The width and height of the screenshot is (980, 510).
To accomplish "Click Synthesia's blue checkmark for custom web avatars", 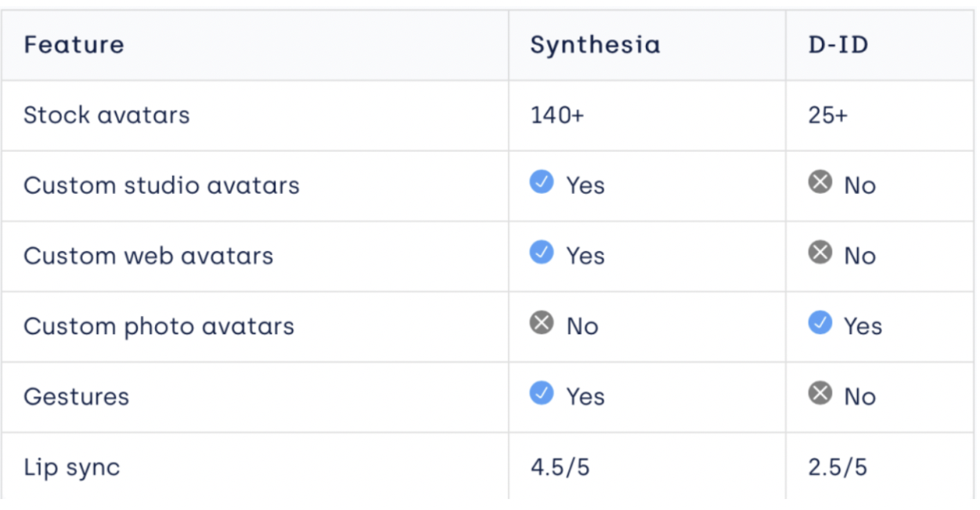I will [x=542, y=253].
